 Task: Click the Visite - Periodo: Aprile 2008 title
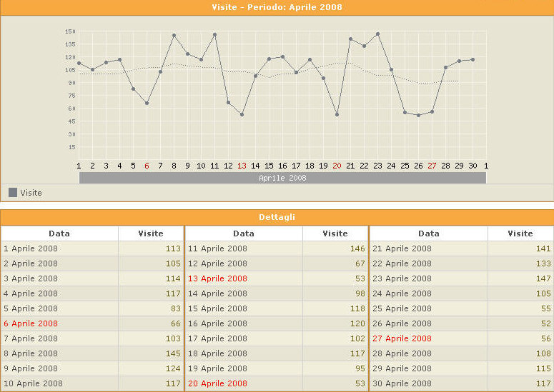point(277,7)
